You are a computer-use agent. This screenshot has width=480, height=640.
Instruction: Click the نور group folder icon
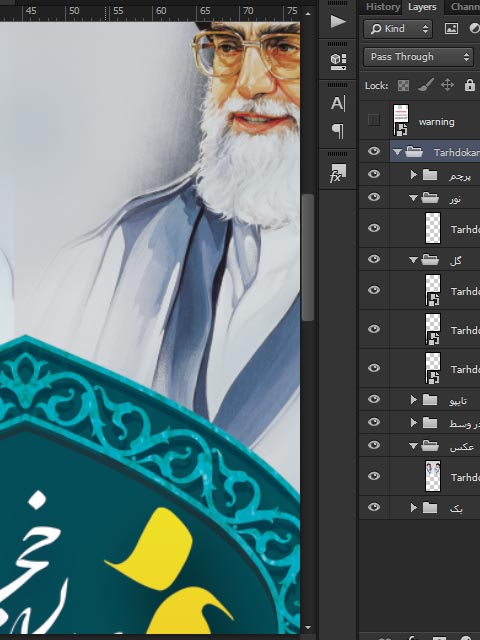pyautogui.click(x=430, y=198)
